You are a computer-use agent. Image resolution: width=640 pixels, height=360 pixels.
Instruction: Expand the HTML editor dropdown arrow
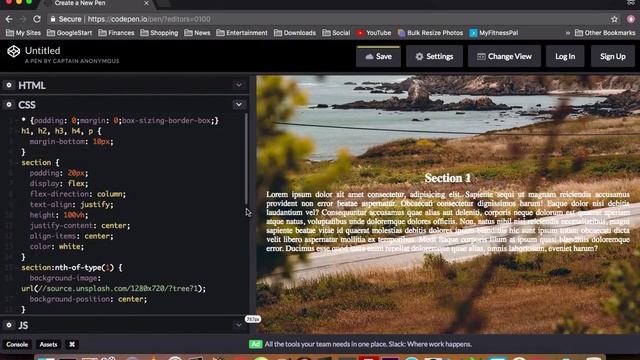pyautogui.click(x=239, y=85)
